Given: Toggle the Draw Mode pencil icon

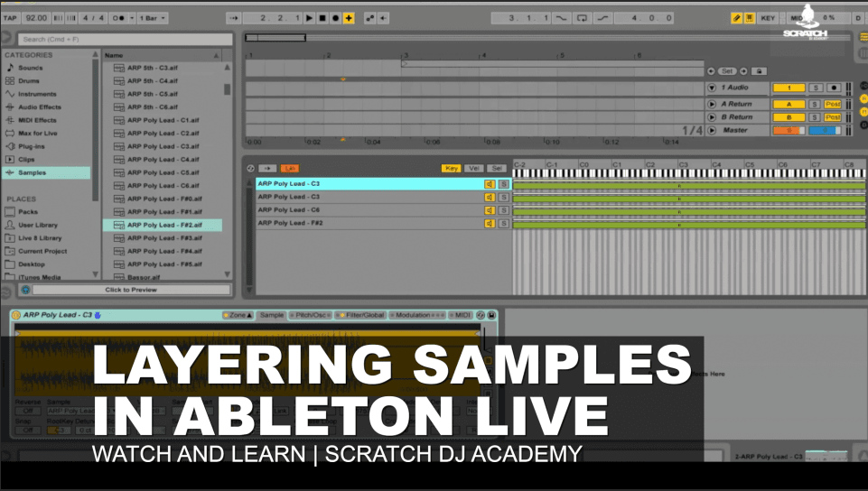Looking at the screenshot, I should 736,18.
